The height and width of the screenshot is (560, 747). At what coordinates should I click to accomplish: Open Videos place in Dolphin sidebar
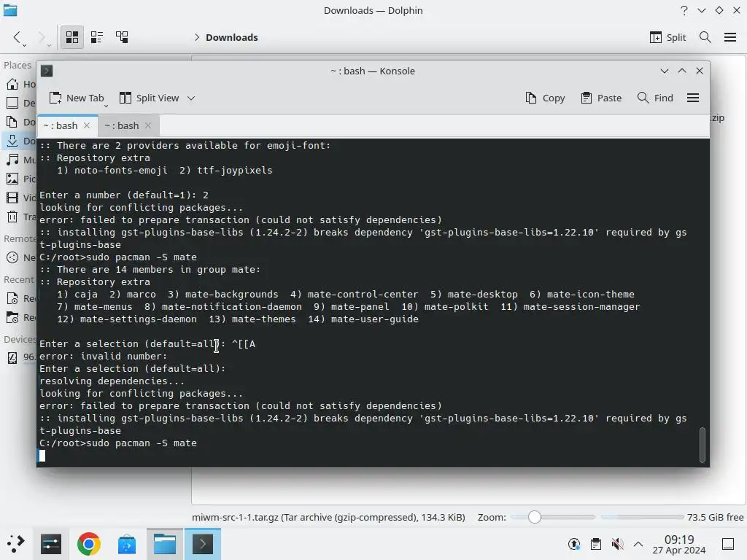tap(20, 198)
